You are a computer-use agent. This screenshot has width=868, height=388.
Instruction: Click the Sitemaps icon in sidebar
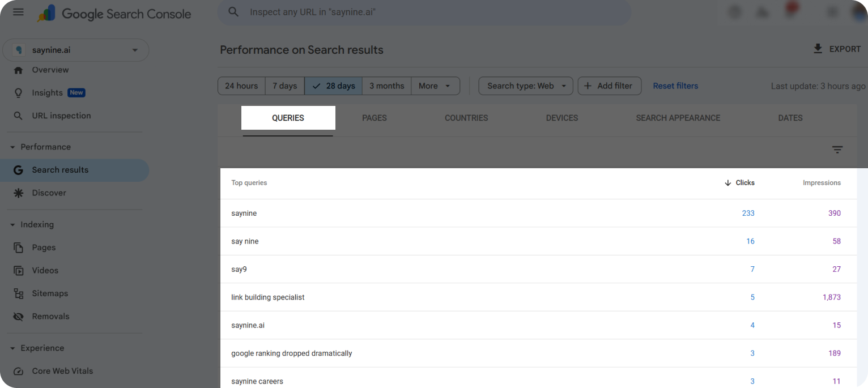(19, 293)
